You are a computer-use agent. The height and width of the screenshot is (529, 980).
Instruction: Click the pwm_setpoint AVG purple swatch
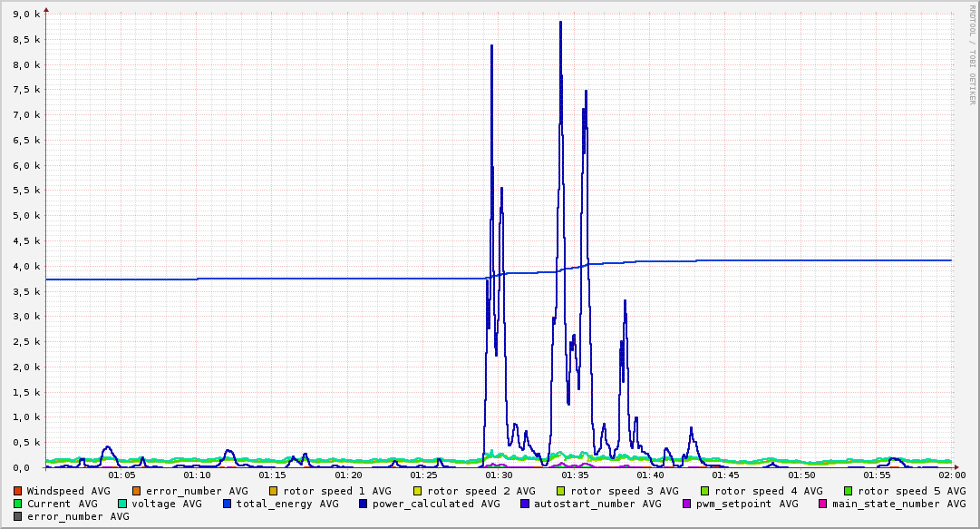[687, 504]
